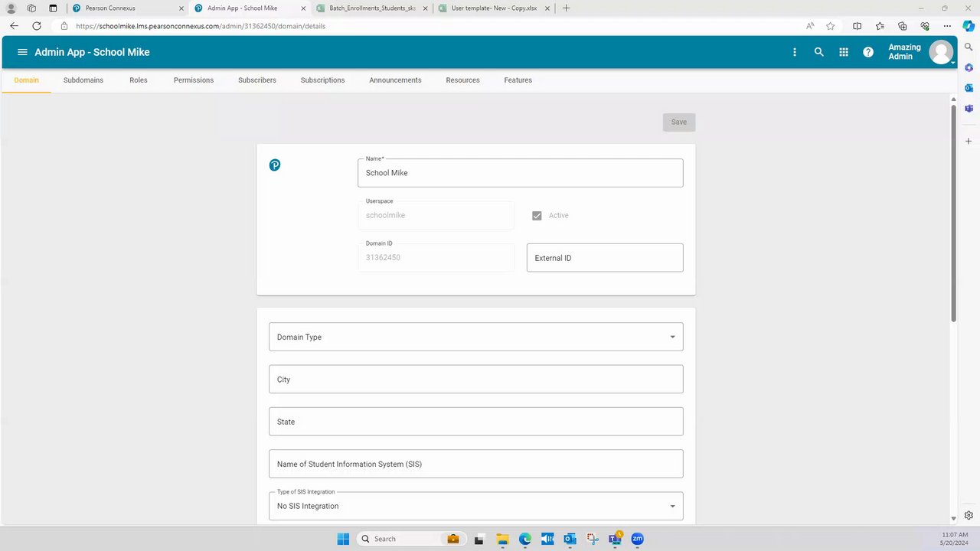The width and height of the screenshot is (980, 551).
Task: Click the browser address bar URL
Action: click(x=201, y=25)
